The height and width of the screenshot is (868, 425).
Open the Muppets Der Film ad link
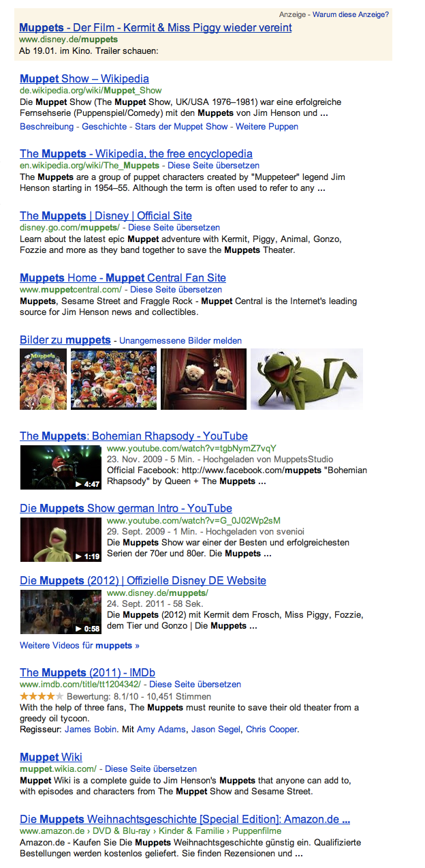tap(155, 27)
